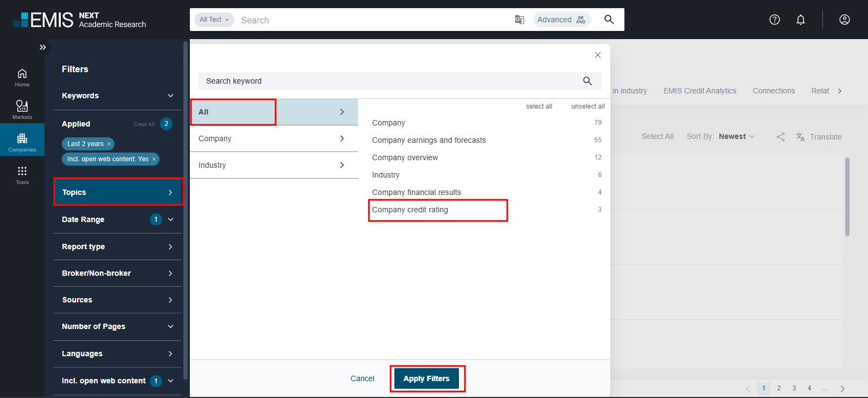Click the Search keyword input field
This screenshot has height=398, width=868.
(x=391, y=81)
